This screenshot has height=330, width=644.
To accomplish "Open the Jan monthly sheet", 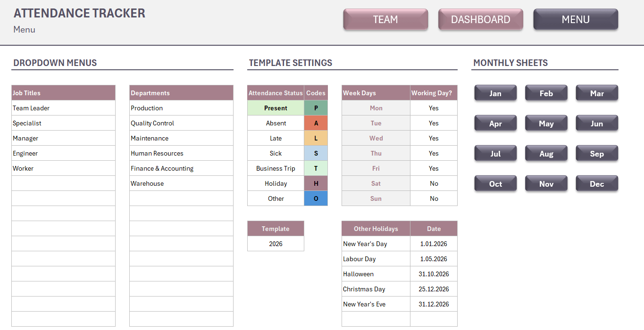I will (495, 93).
